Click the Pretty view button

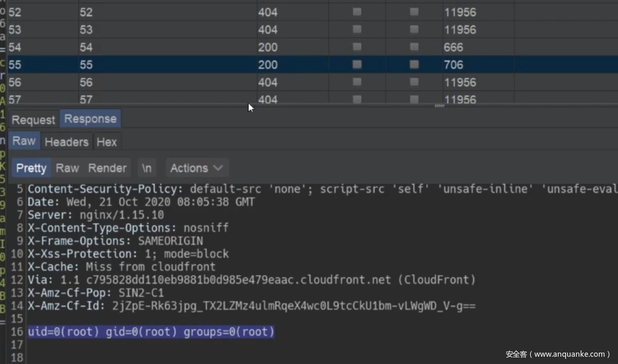(31, 168)
